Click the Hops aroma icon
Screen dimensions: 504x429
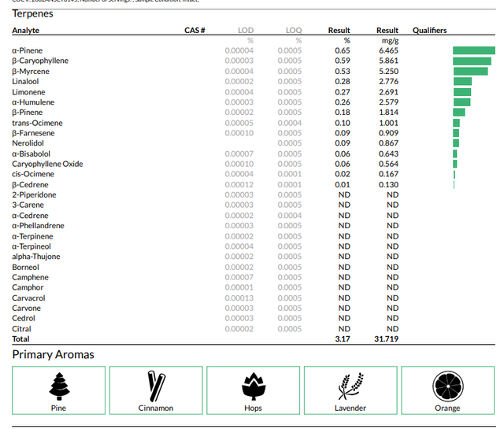tap(254, 386)
